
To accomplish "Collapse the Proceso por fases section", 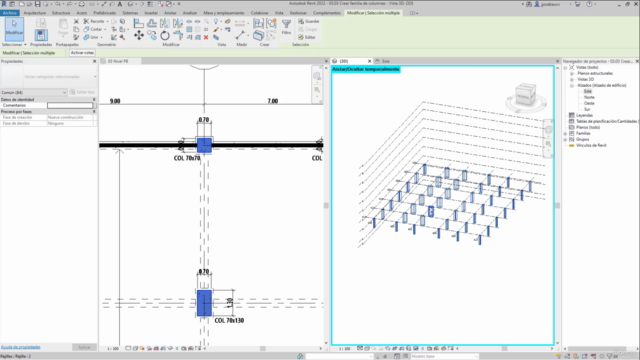I will click(x=94, y=111).
